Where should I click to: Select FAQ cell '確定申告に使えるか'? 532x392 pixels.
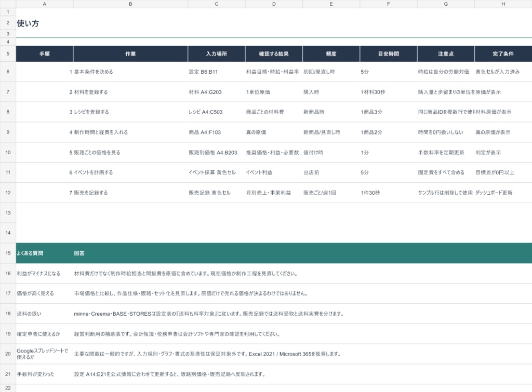45,334
